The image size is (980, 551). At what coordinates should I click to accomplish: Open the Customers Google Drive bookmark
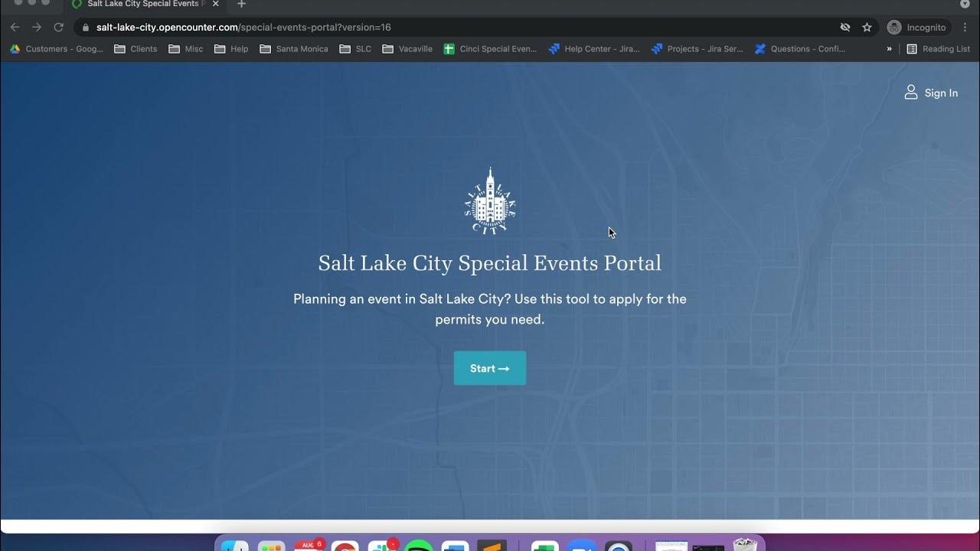[56, 49]
